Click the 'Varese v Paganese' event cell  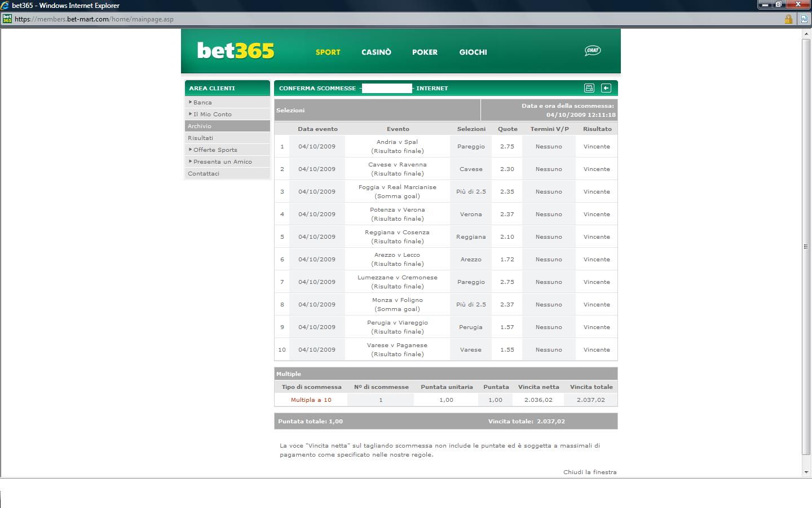(x=398, y=350)
